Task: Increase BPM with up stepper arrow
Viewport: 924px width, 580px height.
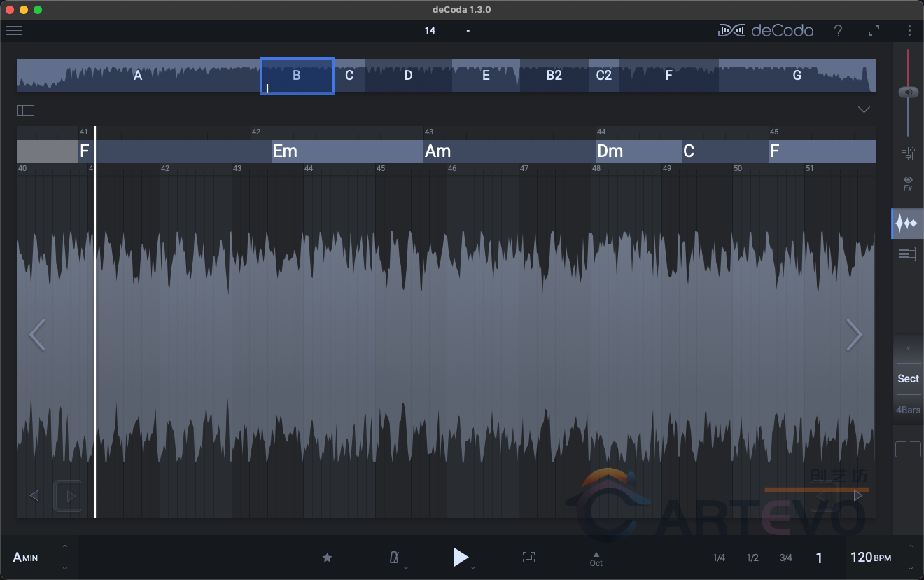Action: click(911, 546)
